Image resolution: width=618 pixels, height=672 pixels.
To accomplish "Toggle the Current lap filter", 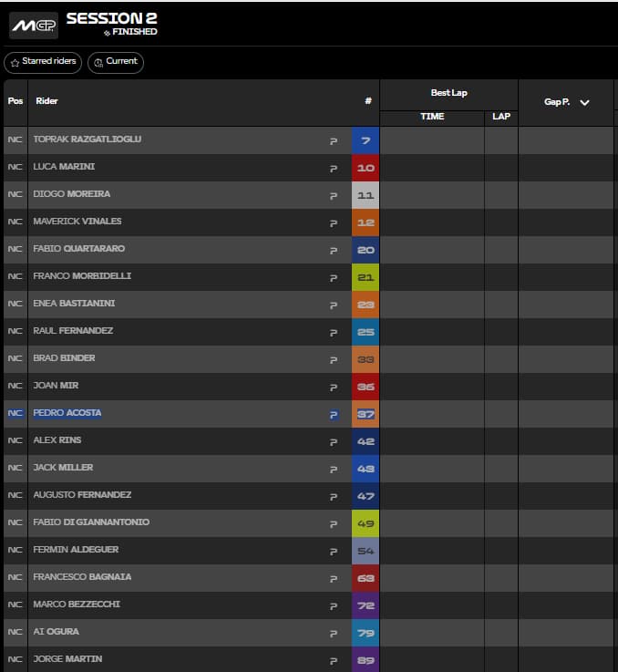I will pyautogui.click(x=116, y=62).
